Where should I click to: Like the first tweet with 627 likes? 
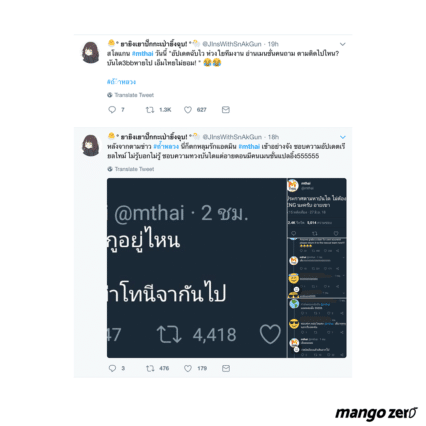[188, 110]
